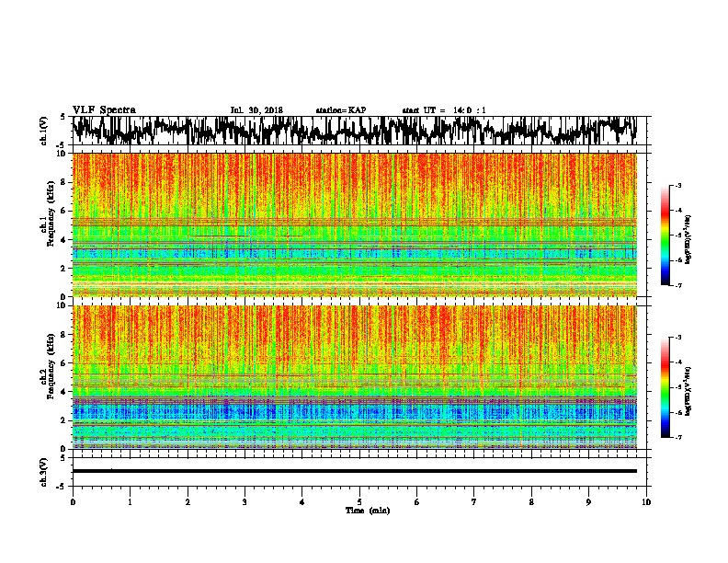The width and height of the screenshot is (728, 563).
Task: Click the ch.2 color bar's log(PSD) label
Action: (688, 391)
